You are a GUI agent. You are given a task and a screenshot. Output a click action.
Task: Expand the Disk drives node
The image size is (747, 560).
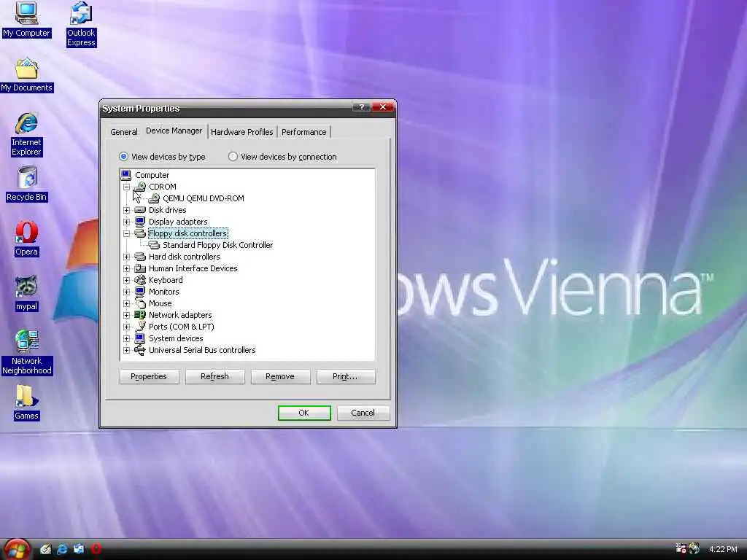tap(126, 210)
